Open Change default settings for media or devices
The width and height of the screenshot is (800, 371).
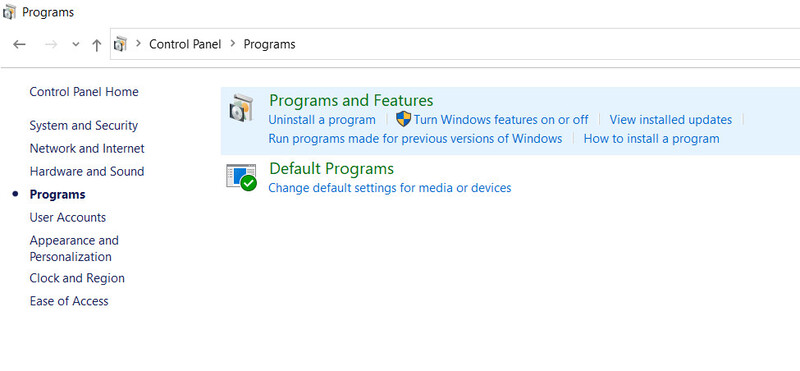(390, 188)
